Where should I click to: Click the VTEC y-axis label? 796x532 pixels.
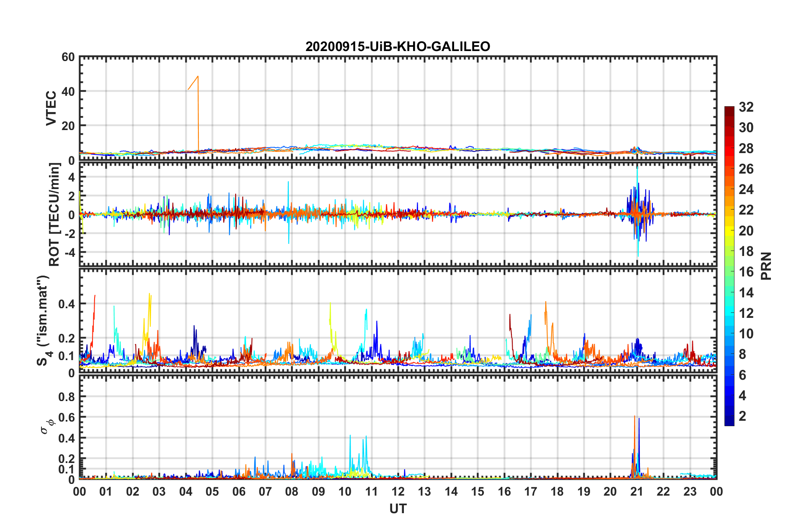tap(51, 108)
